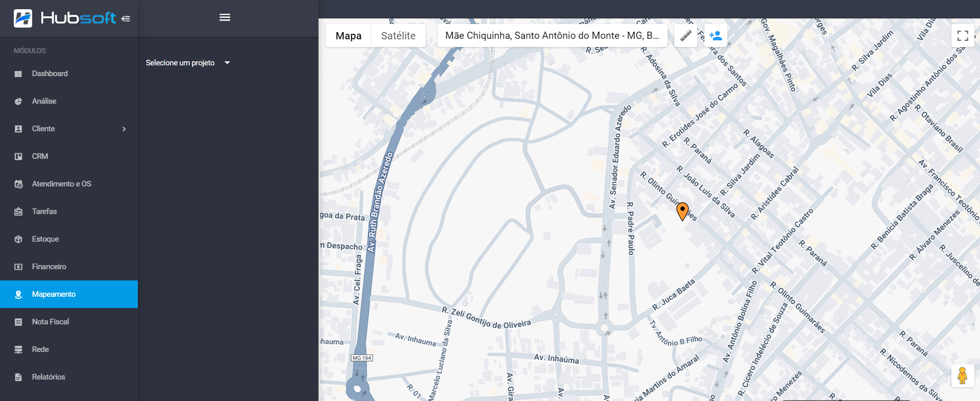Click the Street View pegman icon

pos(963,375)
